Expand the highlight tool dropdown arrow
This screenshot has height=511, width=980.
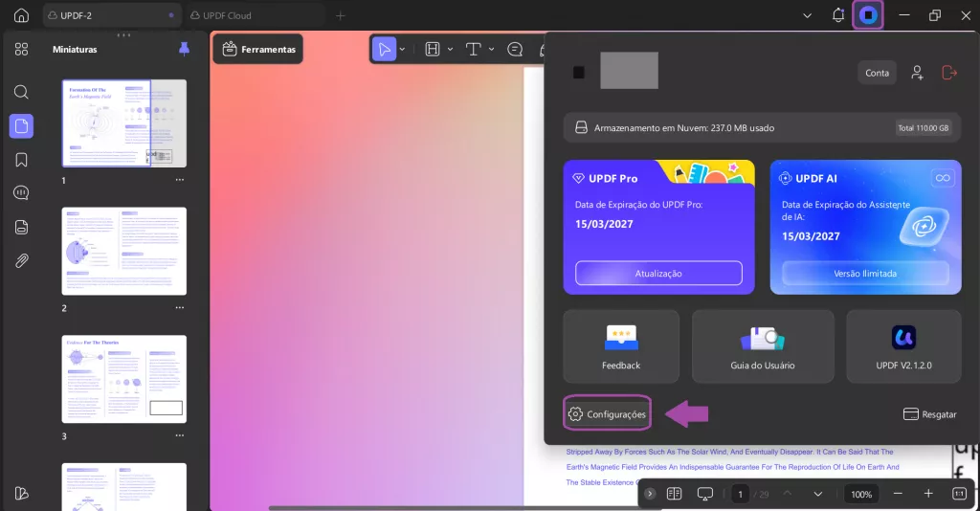[450, 49]
